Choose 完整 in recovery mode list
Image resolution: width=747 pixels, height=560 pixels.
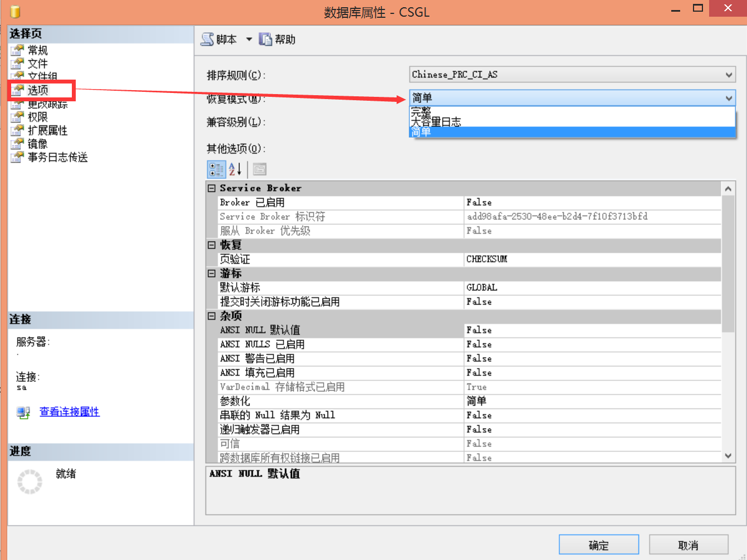coord(421,112)
